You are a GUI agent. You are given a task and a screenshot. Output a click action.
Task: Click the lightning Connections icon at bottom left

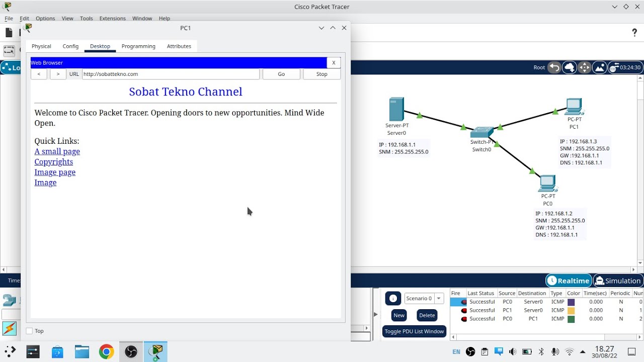coord(10,328)
